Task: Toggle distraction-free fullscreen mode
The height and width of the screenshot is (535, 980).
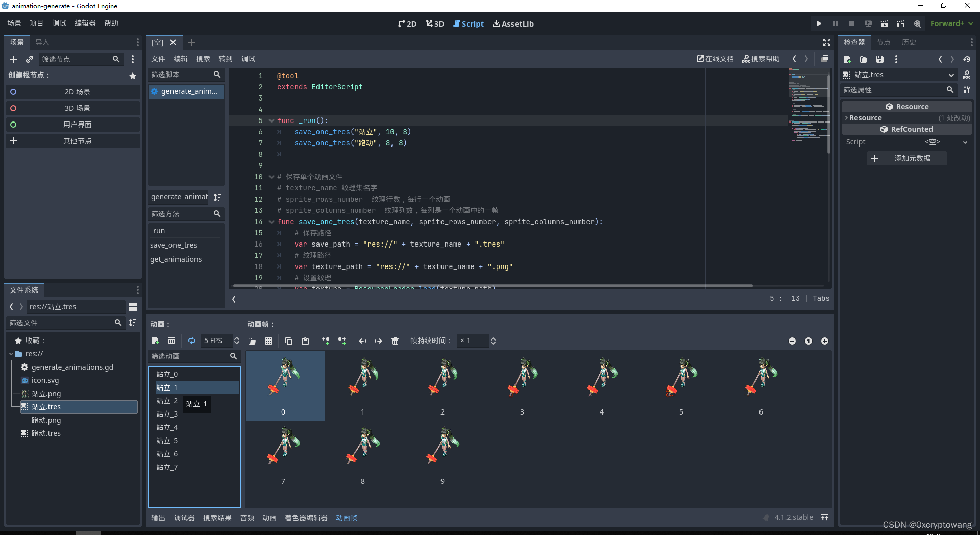Action: pos(827,42)
